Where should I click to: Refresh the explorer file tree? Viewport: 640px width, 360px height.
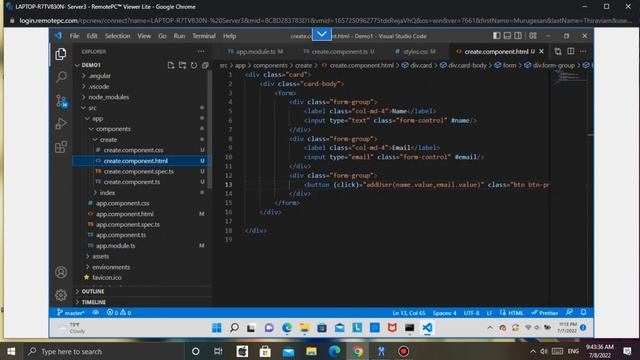194,65
